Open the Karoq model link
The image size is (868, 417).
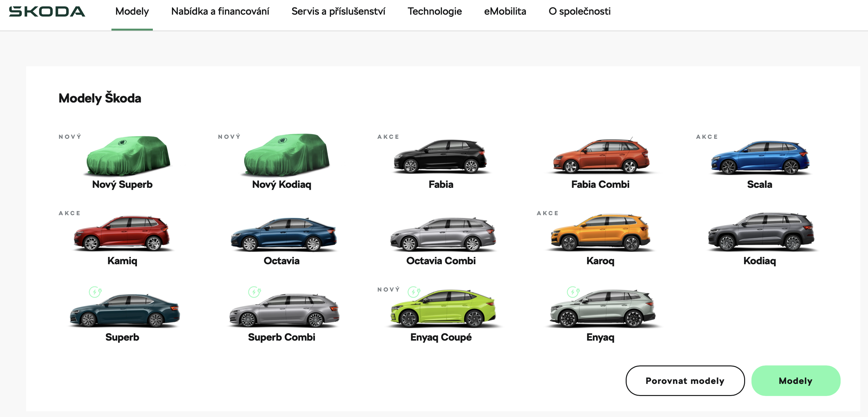click(601, 261)
